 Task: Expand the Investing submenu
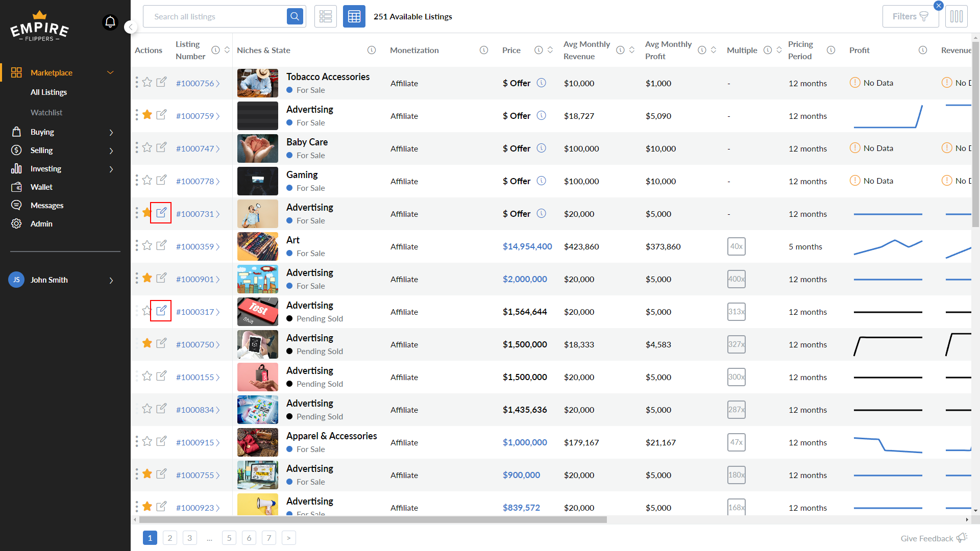[x=111, y=169]
